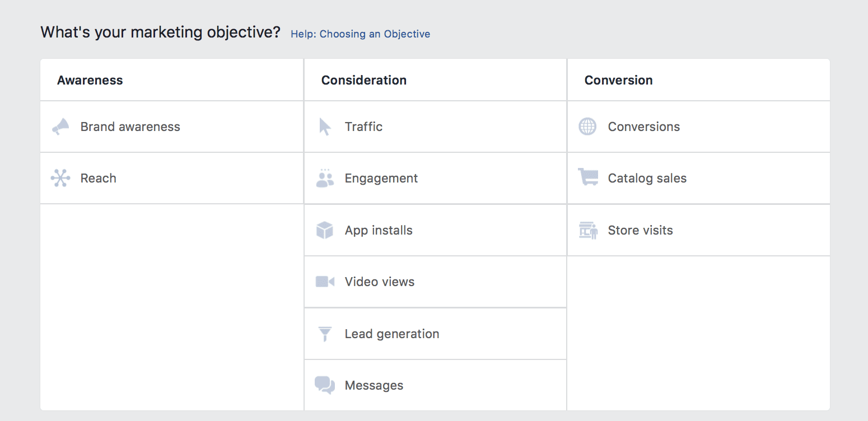This screenshot has height=421, width=868.
Task: Click the Catalog sales shopping cart icon
Action: pos(587,178)
